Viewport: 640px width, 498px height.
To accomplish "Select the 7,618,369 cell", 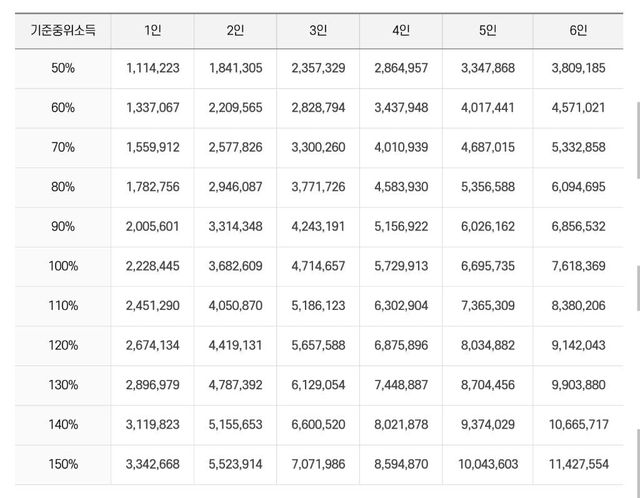I will (x=577, y=266).
